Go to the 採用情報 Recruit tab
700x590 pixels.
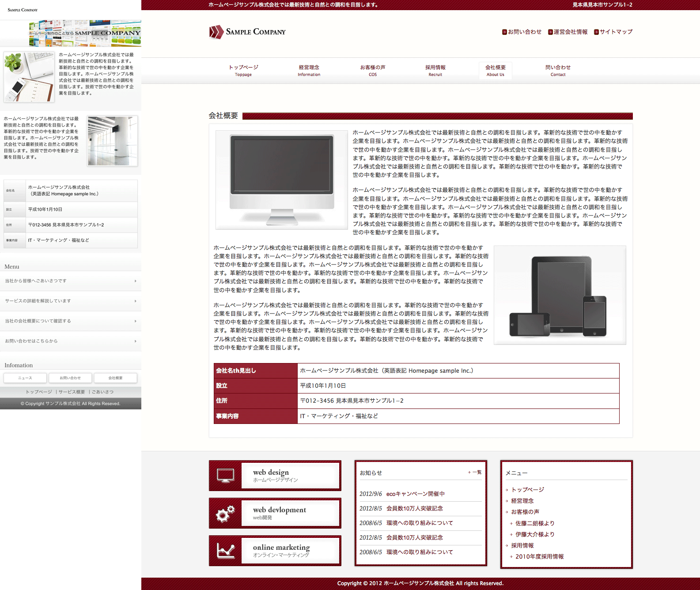pyautogui.click(x=435, y=71)
